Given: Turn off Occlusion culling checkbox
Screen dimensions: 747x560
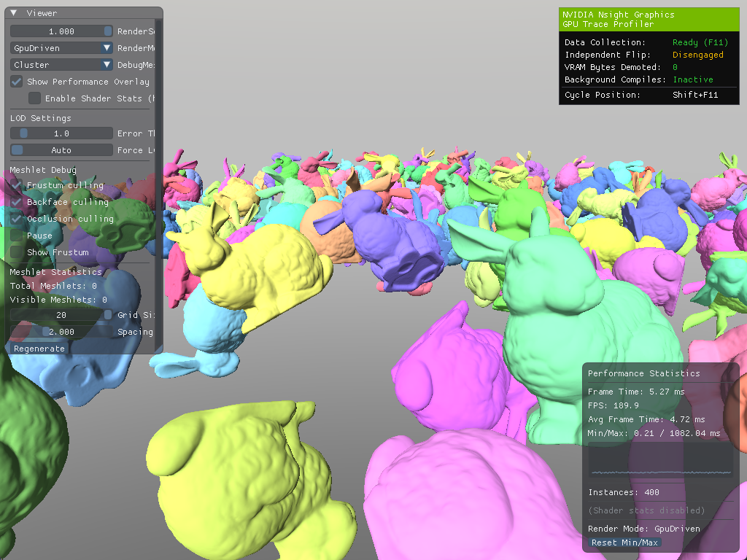Looking at the screenshot, I should (17, 219).
